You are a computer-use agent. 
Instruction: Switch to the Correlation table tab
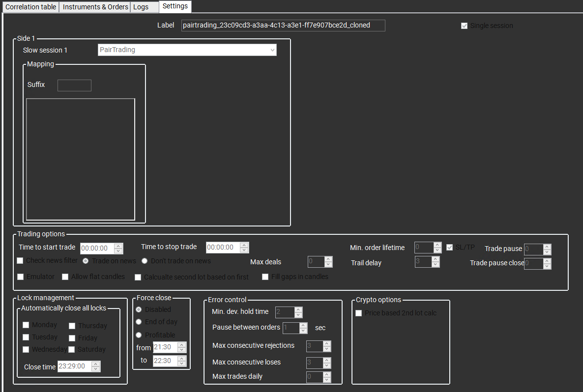30,7
